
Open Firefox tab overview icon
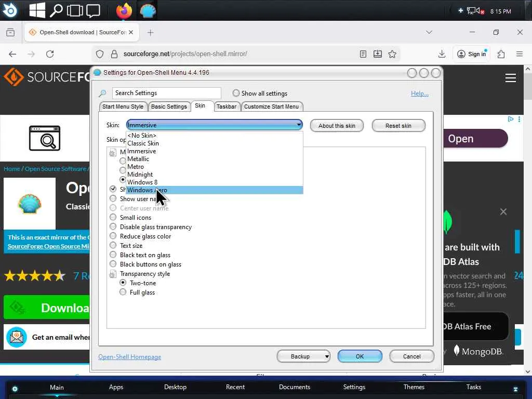[10, 32]
